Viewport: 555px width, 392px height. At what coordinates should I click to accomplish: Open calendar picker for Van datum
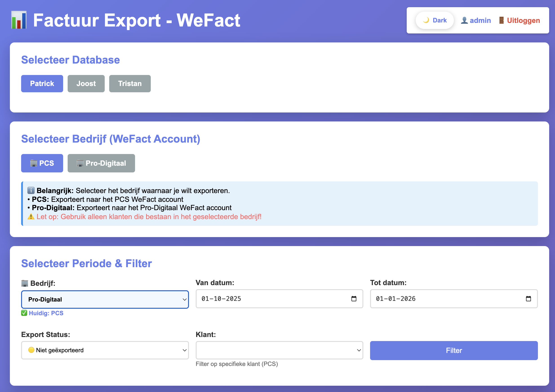354,299
